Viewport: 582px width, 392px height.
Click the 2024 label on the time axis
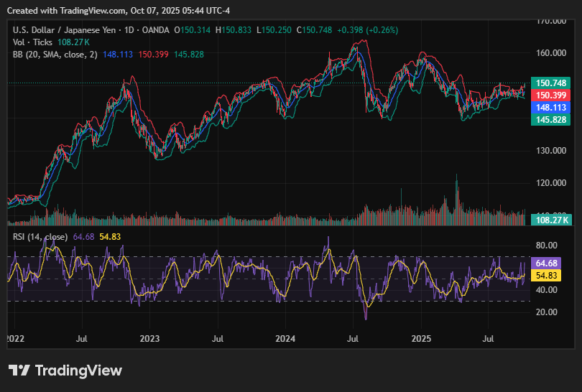click(x=285, y=337)
